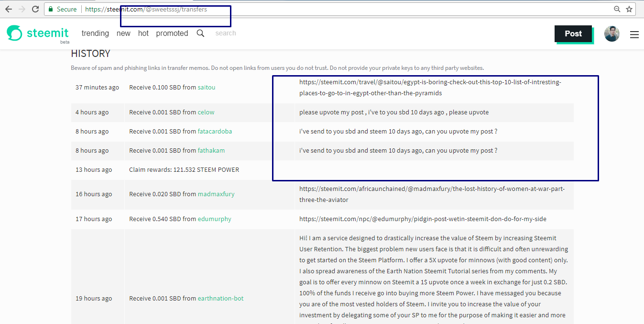
Task: Click the '17 hours ago' timestamp
Action: point(94,219)
